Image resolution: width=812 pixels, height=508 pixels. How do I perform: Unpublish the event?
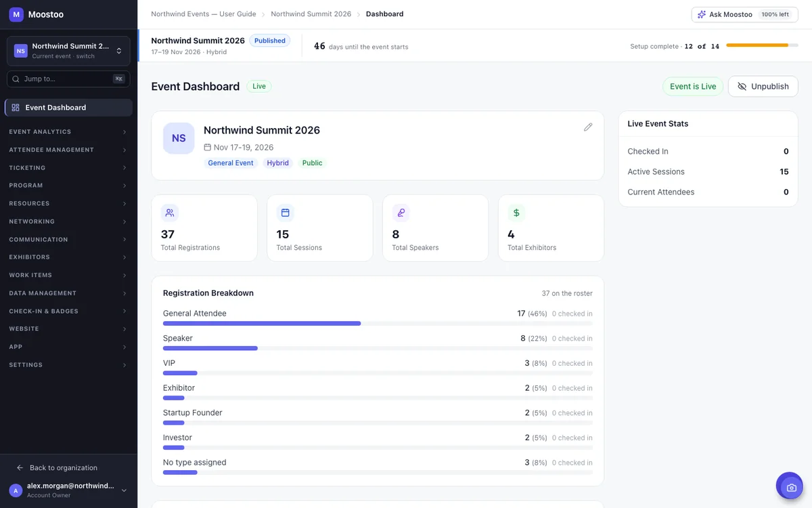[x=763, y=87]
